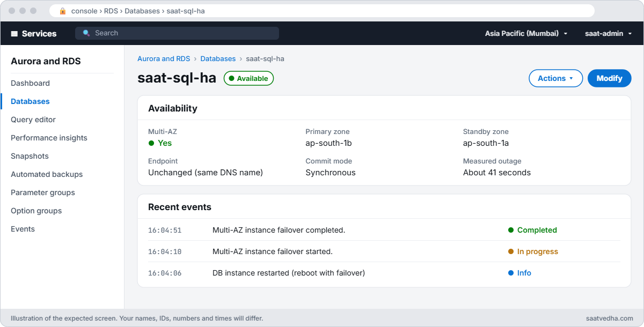Go to Dashboard in sidebar
Viewport: 644px width, 327px height.
click(30, 83)
